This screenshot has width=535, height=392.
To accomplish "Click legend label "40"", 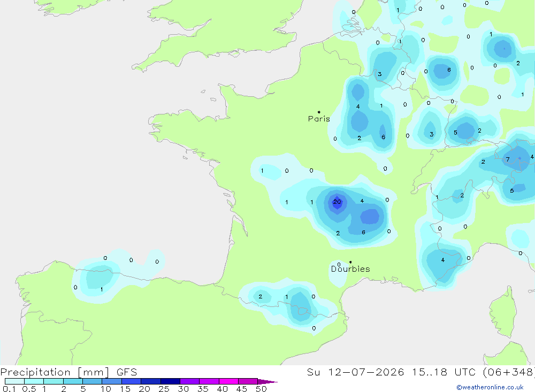I will [223, 389].
